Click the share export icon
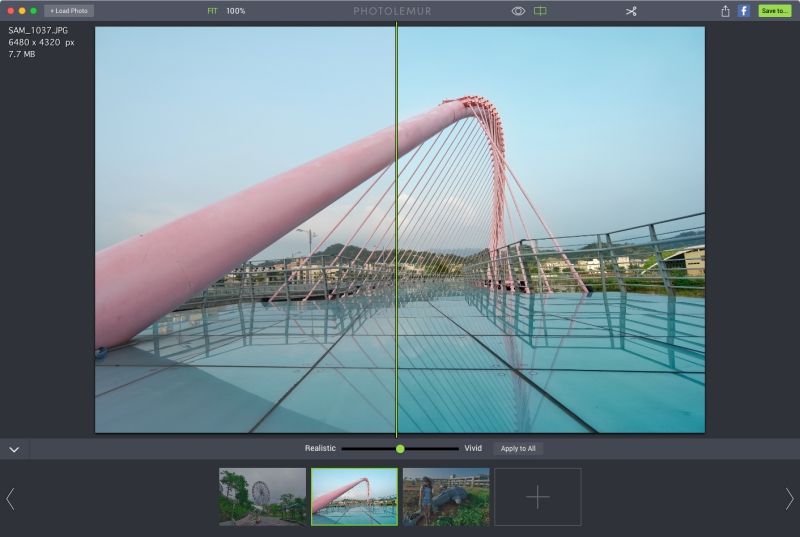The height and width of the screenshot is (537, 800). click(x=725, y=11)
